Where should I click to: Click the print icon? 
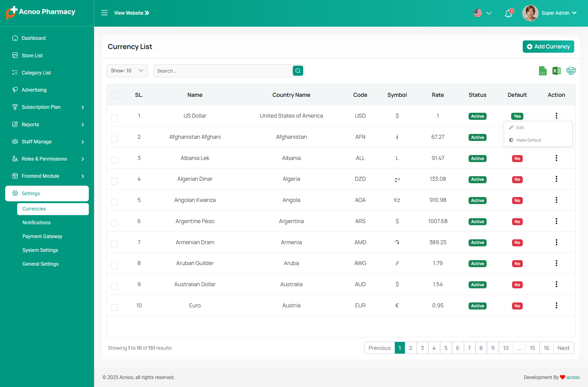coord(571,71)
